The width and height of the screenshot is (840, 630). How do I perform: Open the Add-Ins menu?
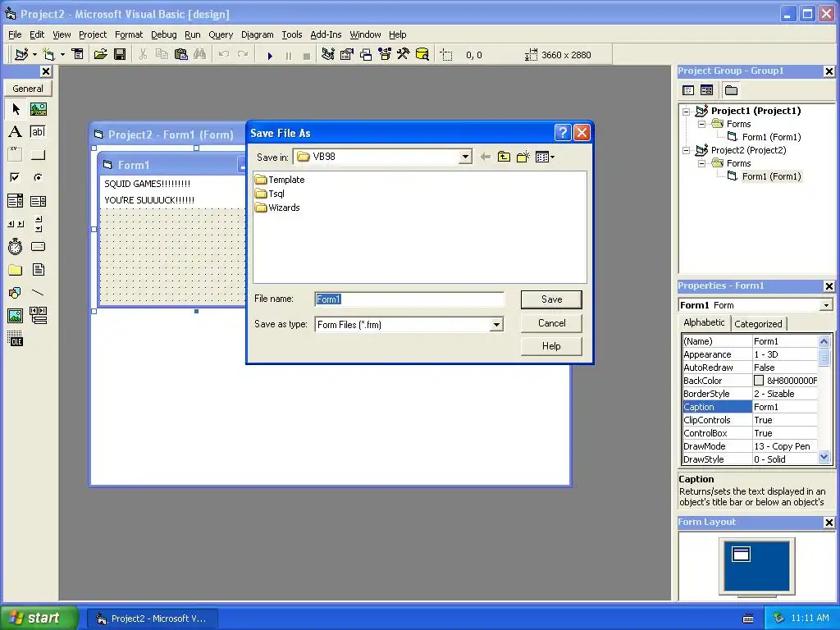point(326,34)
